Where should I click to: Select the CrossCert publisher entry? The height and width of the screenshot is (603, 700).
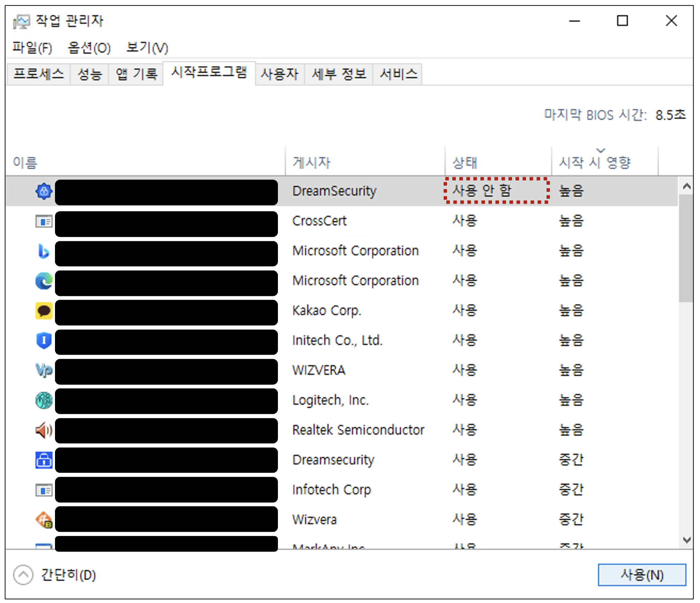point(319,221)
